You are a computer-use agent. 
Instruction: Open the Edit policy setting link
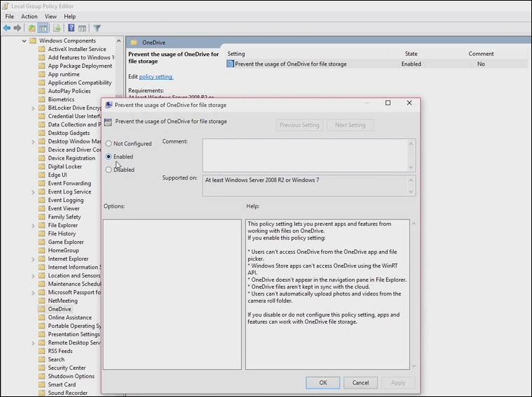click(x=156, y=77)
